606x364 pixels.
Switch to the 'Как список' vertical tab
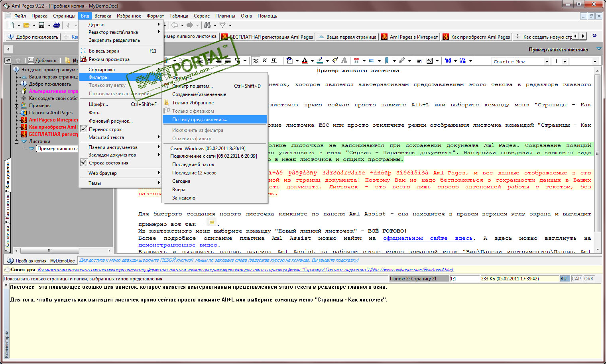7,207
